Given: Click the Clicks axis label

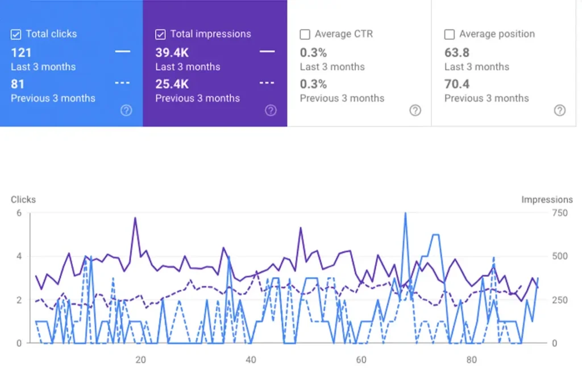Looking at the screenshot, I should click(x=23, y=199).
